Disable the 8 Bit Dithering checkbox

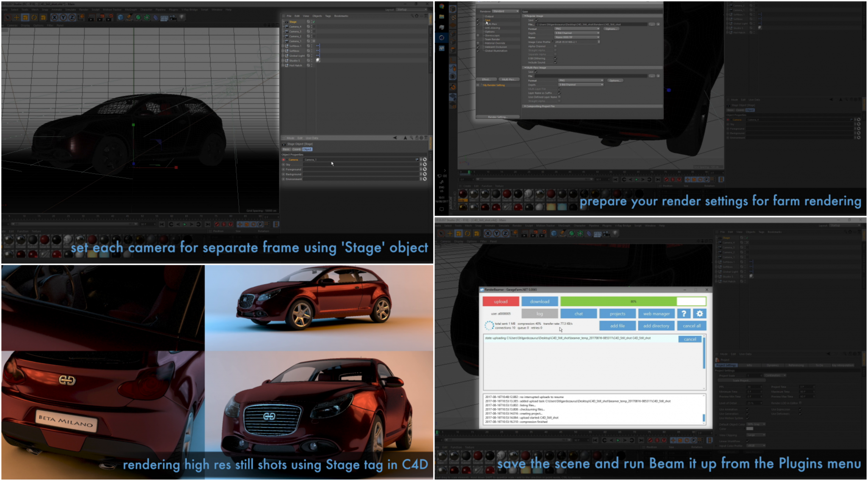coord(555,59)
